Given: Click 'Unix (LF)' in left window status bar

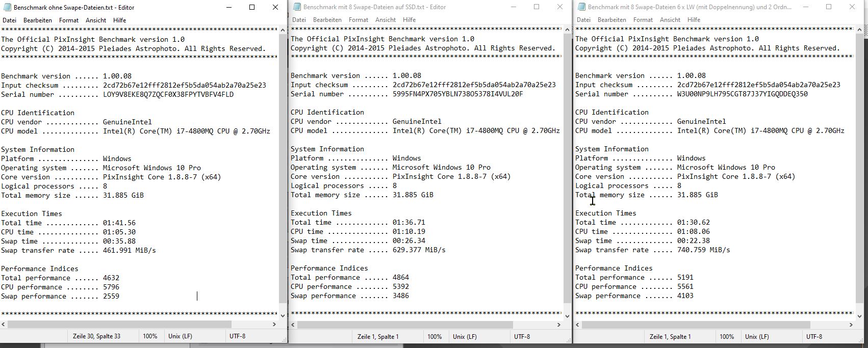Looking at the screenshot, I should pyautogui.click(x=180, y=336).
